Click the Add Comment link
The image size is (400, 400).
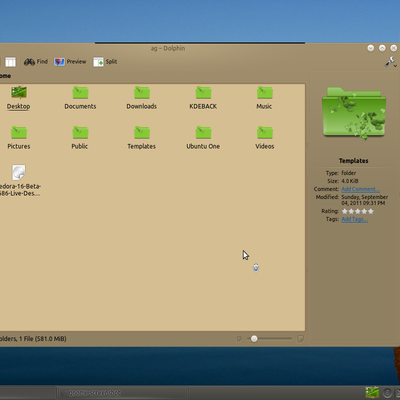click(360, 189)
